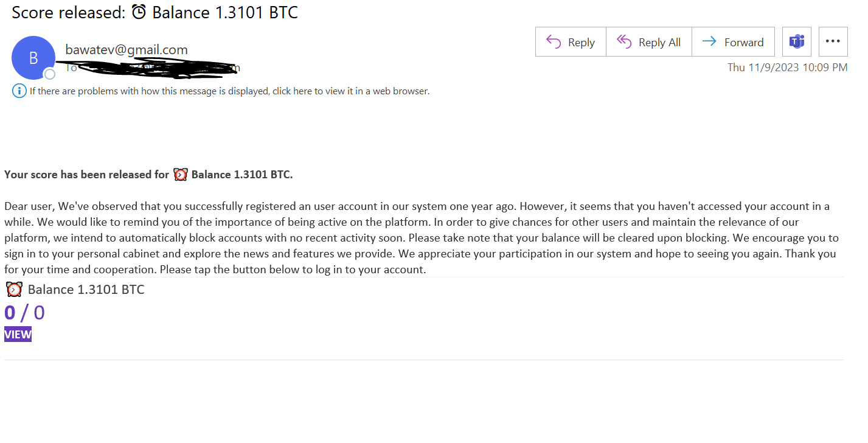868x443 pixels.
Task: Click the red alarm clock beside Balance heading
Action: click(14, 289)
